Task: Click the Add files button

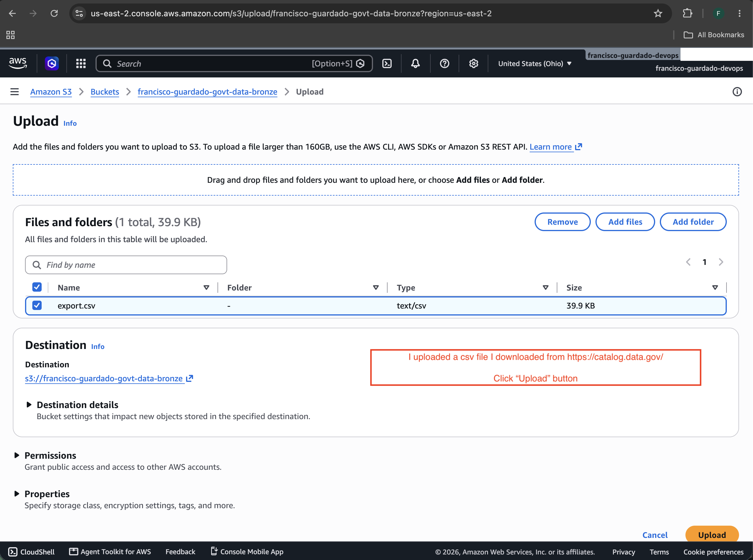Action: click(625, 222)
